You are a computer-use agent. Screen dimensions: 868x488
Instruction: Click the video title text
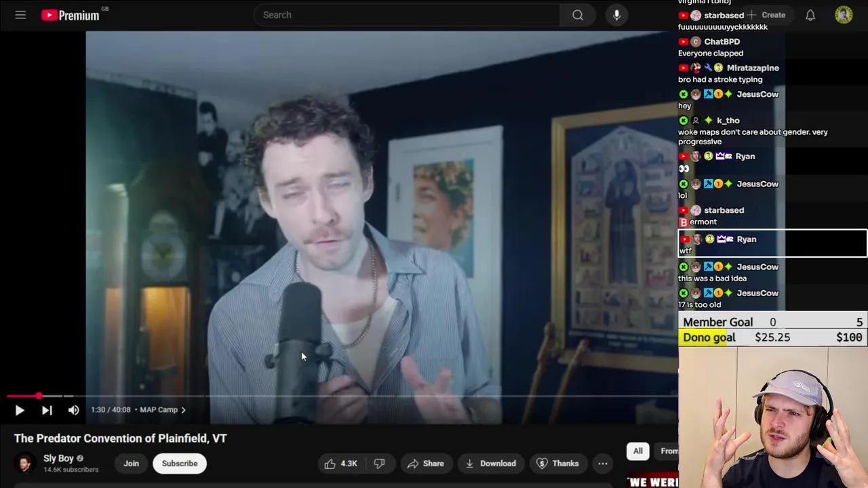coord(121,439)
